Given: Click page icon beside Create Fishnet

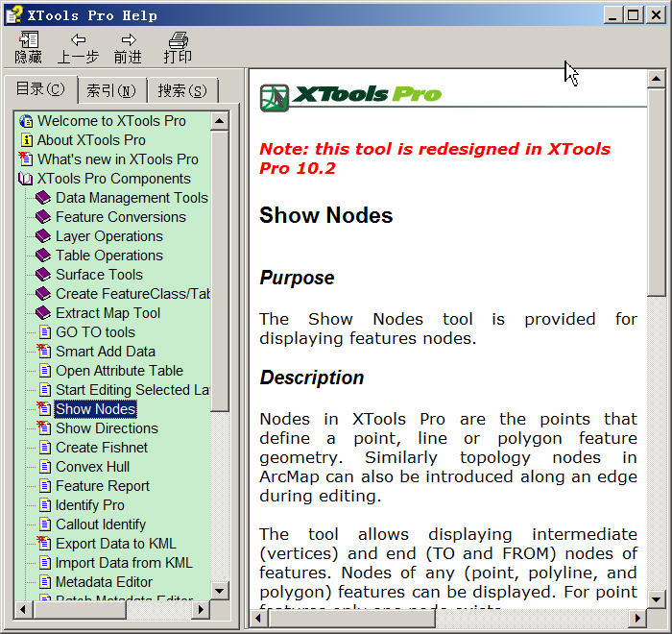Looking at the screenshot, I should coord(45,448).
